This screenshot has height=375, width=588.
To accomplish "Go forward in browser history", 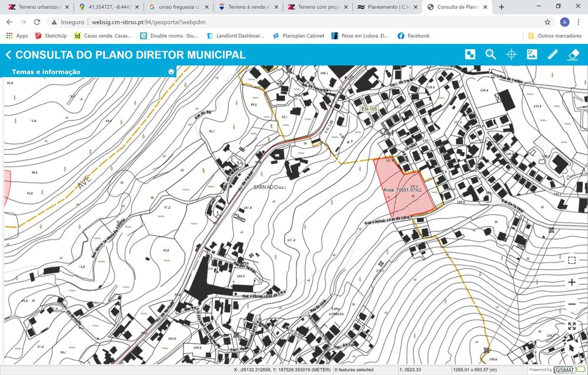I will (24, 22).
